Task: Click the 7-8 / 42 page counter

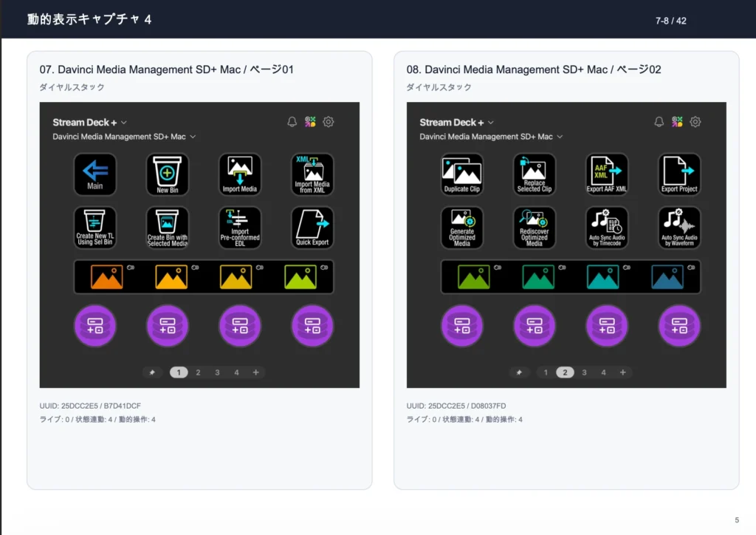Action: click(670, 21)
